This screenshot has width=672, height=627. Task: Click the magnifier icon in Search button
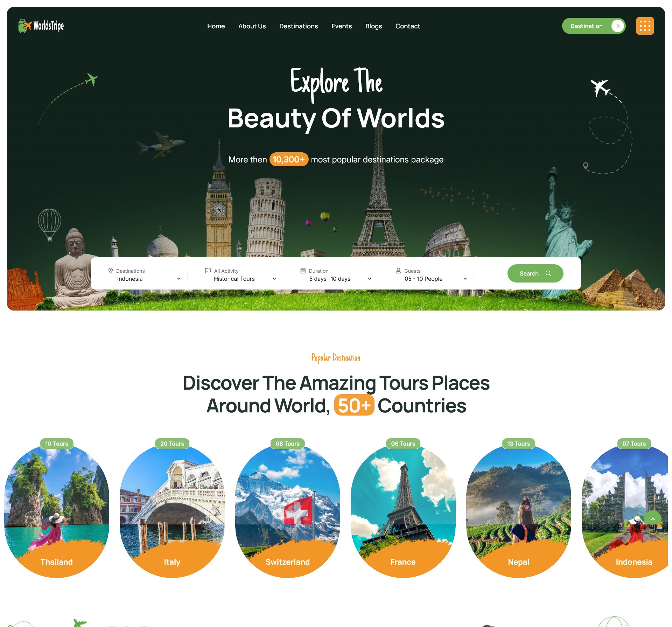click(548, 273)
